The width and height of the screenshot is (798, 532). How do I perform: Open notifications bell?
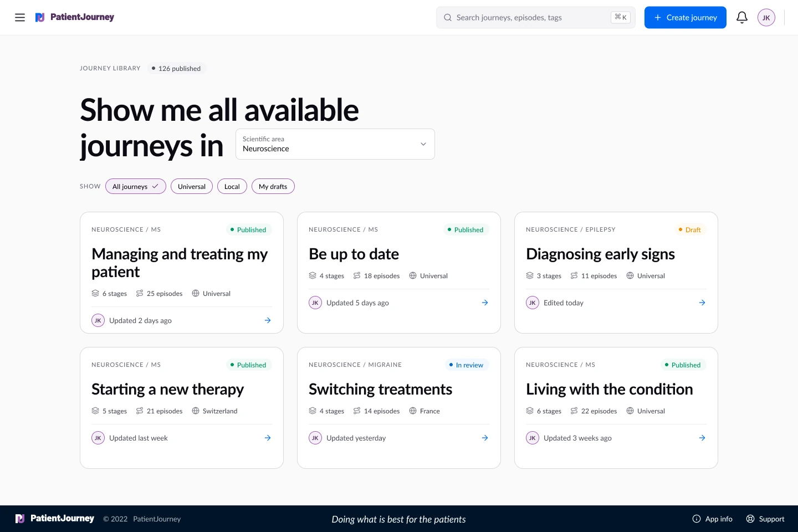(x=742, y=17)
